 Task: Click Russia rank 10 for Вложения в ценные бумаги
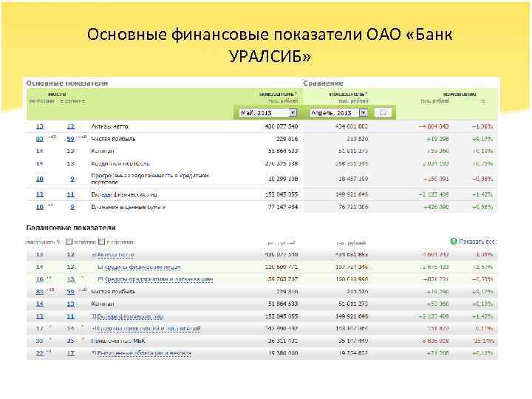coord(40,207)
